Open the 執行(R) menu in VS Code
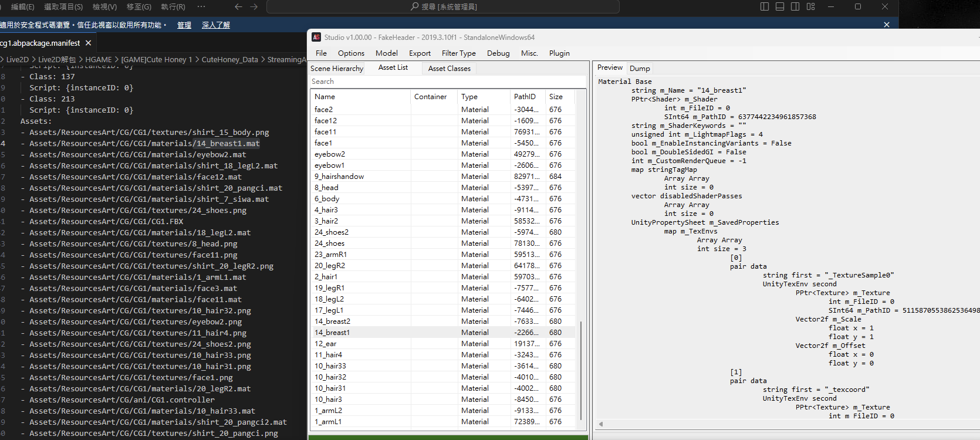980x440 pixels. (x=173, y=6)
